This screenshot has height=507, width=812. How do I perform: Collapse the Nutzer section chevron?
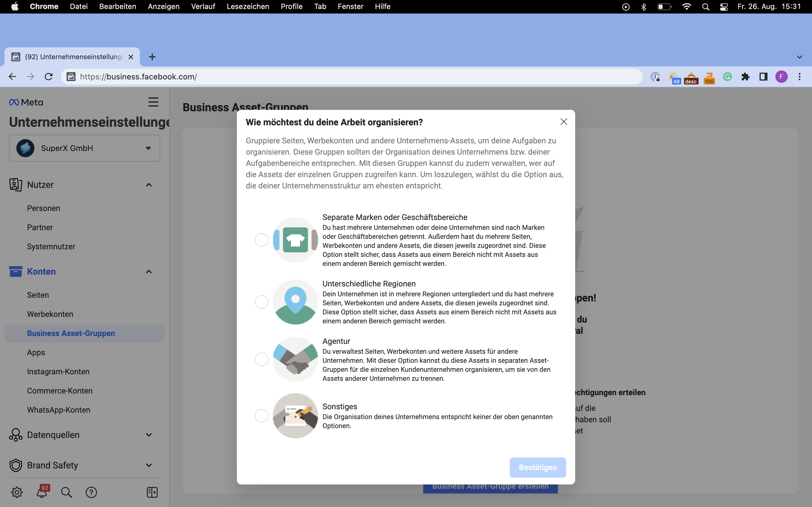149,185
